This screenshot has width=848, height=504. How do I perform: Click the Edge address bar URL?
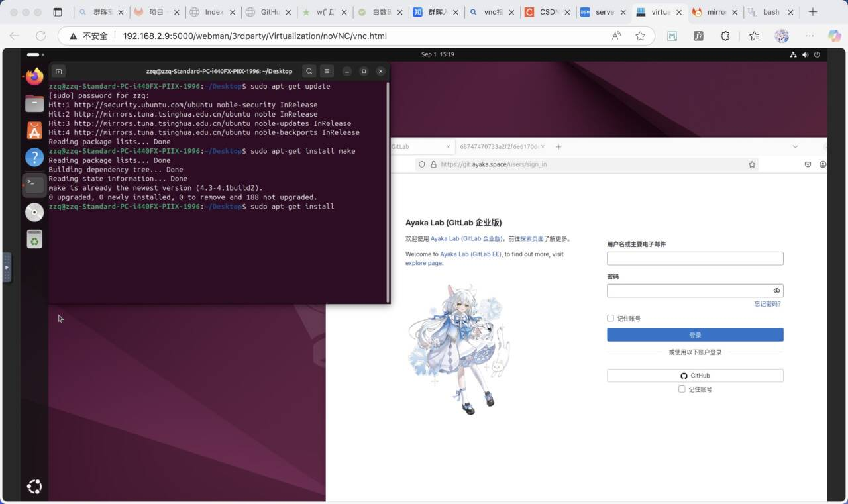pyautogui.click(x=254, y=36)
